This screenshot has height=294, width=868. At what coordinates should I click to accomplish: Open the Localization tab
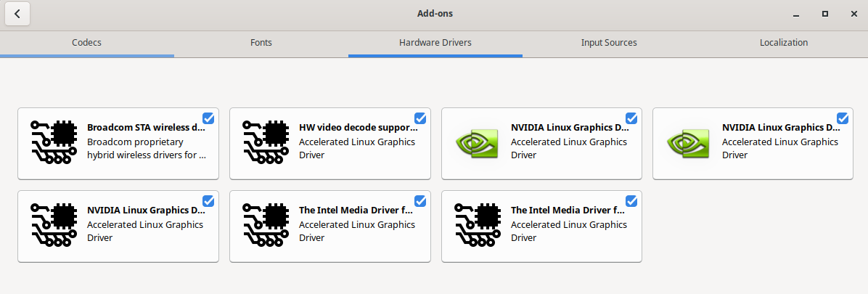(x=783, y=43)
